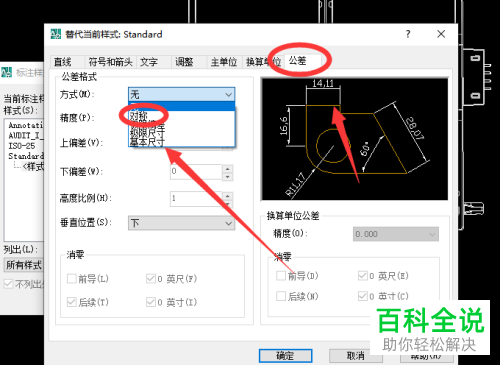500x365 pixels.
Task: Click the AutoCAD icon in the dialog title
Action: point(56,34)
